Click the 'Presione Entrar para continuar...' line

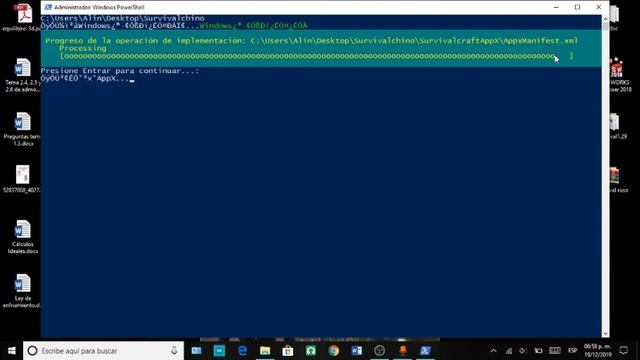pos(120,71)
